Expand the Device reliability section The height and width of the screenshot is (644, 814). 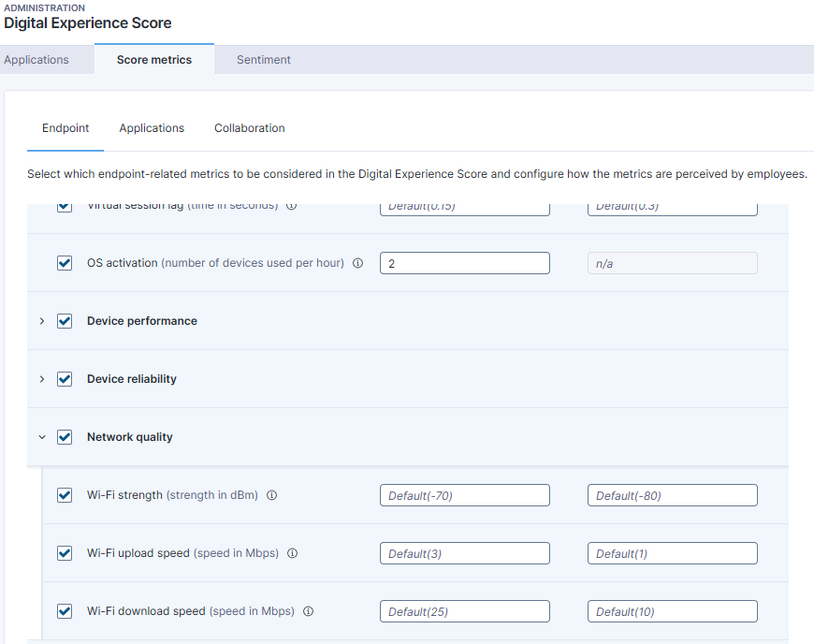coord(41,379)
